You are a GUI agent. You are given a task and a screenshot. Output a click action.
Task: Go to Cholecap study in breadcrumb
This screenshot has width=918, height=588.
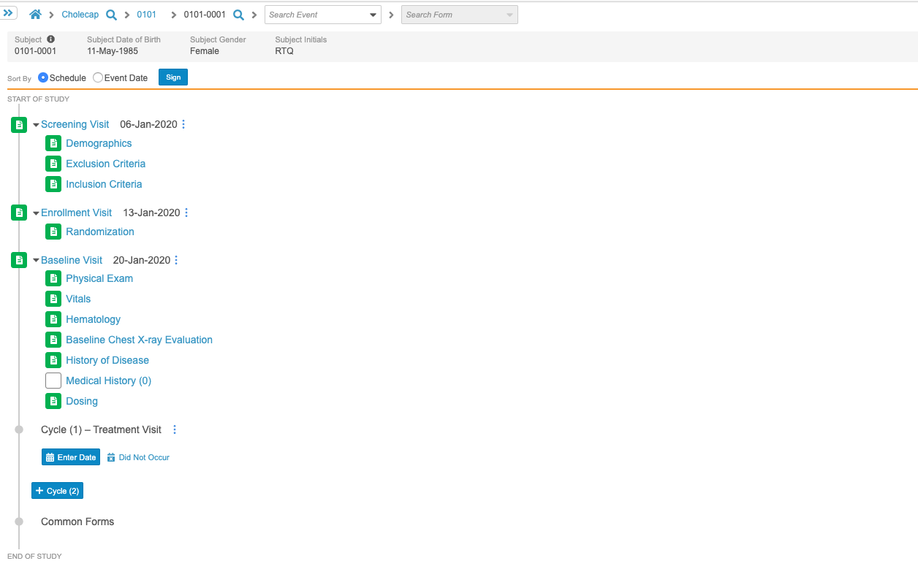[80, 15]
